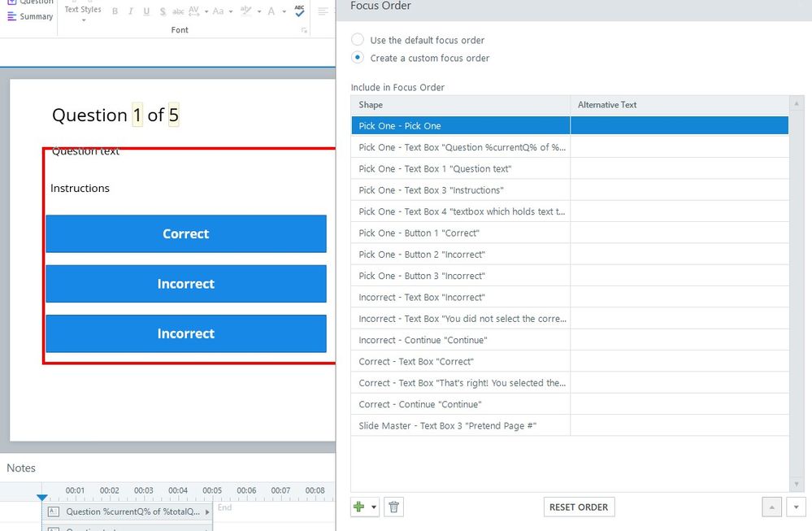Image resolution: width=812 pixels, height=531 pixels.
Task: Expand the Question %currentQ% timeline row arrow
Action: click(x=207, y=511)
